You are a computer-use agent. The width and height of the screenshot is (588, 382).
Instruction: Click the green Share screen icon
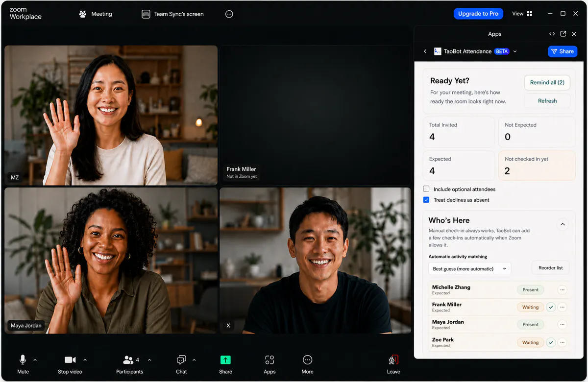pos(225,360)
